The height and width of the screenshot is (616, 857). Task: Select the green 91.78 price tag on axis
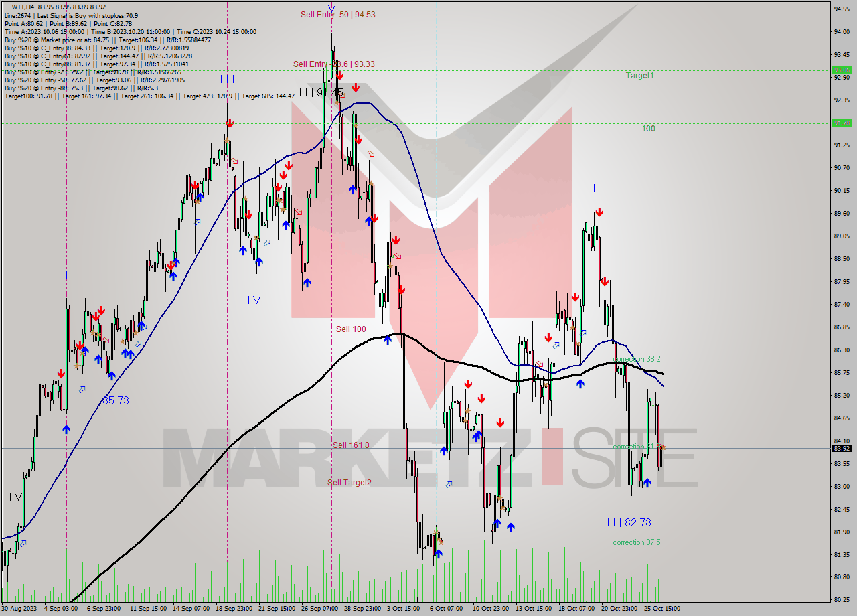(841, 123)
